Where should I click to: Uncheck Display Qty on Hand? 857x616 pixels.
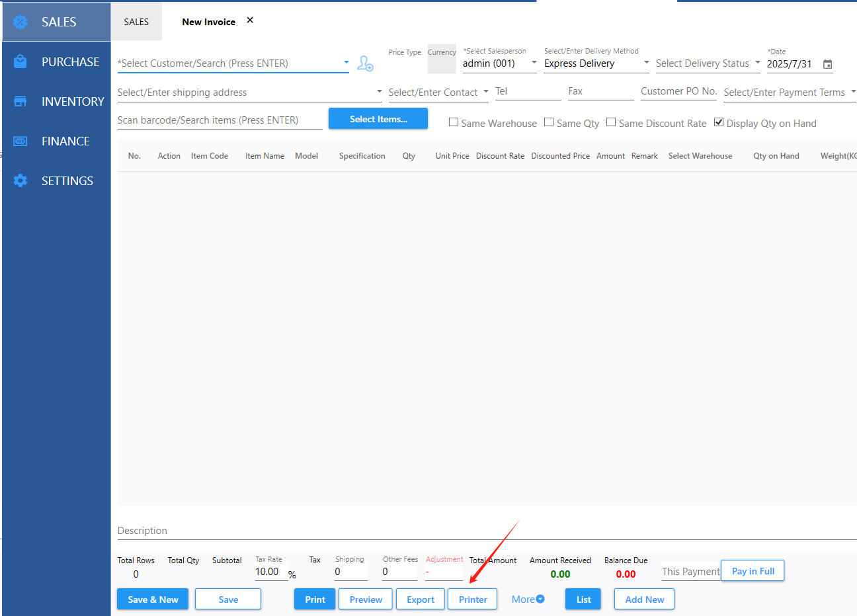[719, 122]
